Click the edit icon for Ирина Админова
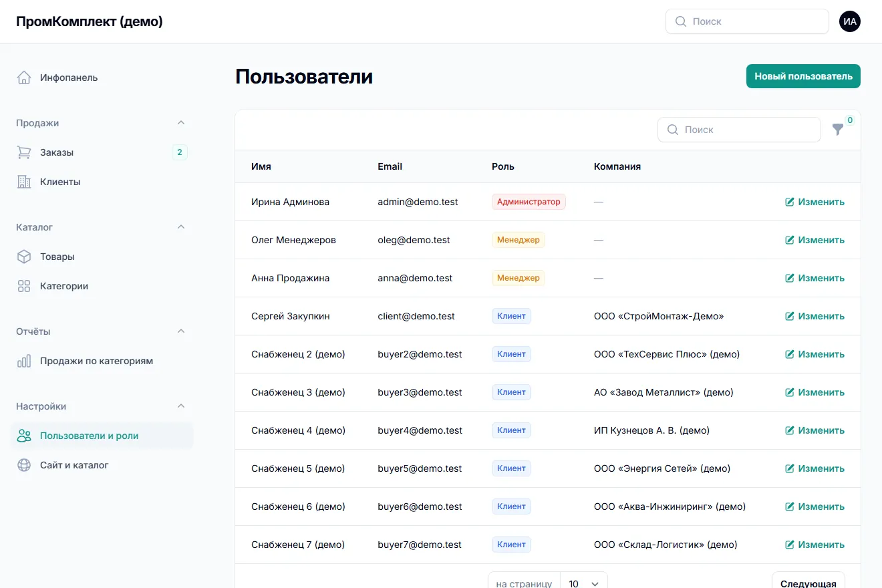The height and width of the screenshot is (588, 882). (x=790, y=202)
